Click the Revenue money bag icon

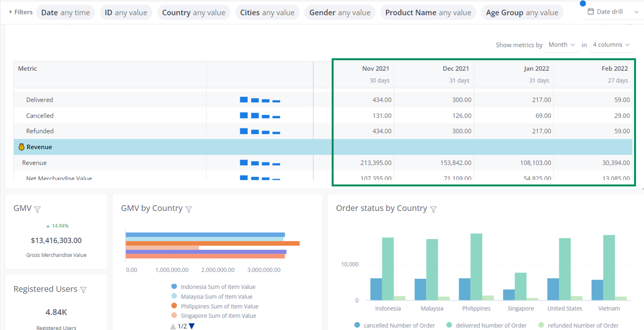(21, 147)
